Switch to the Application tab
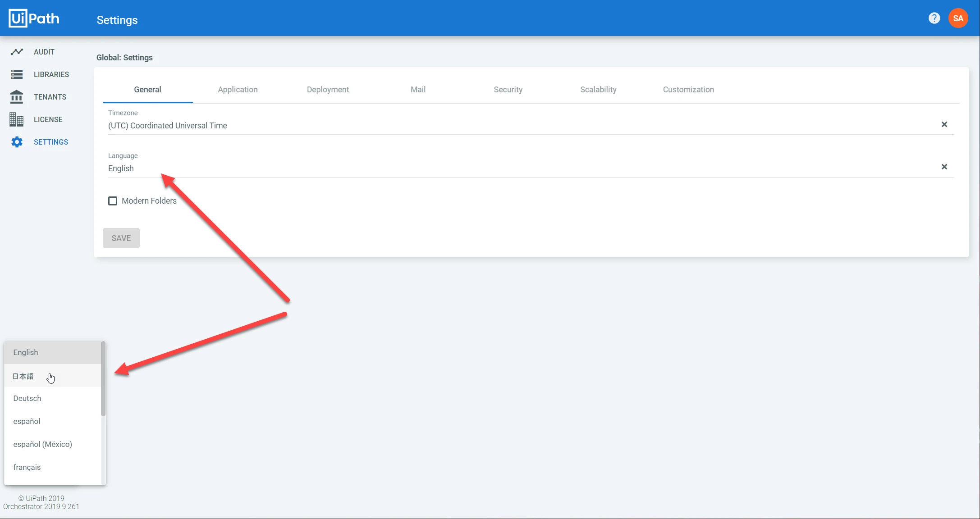This screenshot has width=980, height=519. [238, 90]
